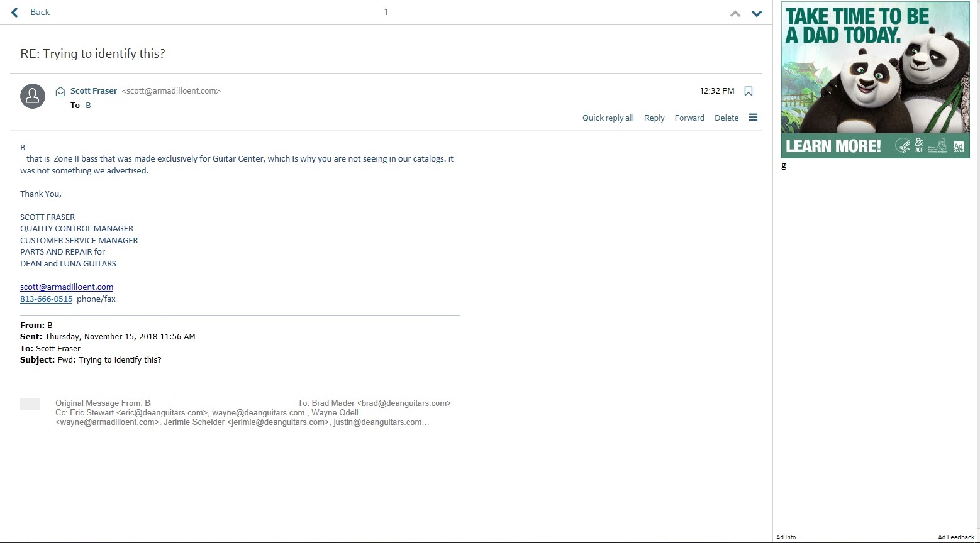Open scott@armadilloent.com signature link
Image resolution: width=980 pixels, height=543 pixels.
coord(67,287)
